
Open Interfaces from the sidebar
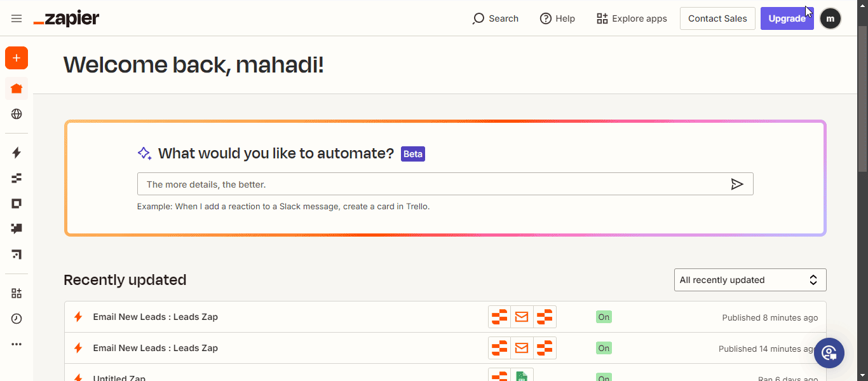click(x=17, y=203)
